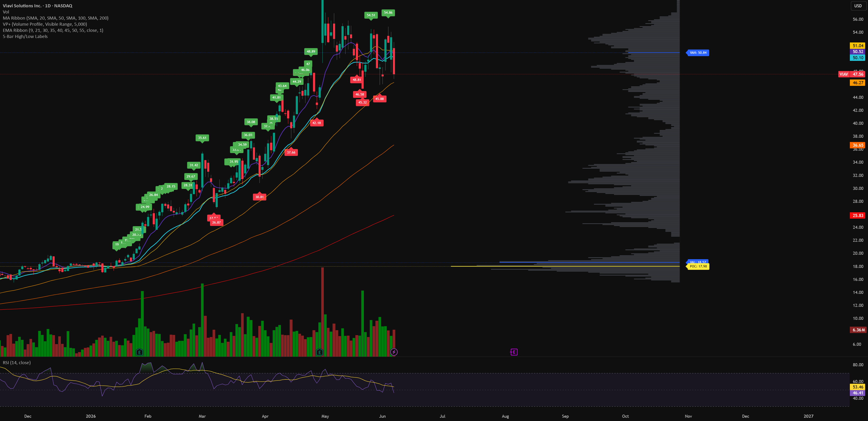Click the 36.65 orange price label
Screen dimensions: 868x421
coord(858,145)
